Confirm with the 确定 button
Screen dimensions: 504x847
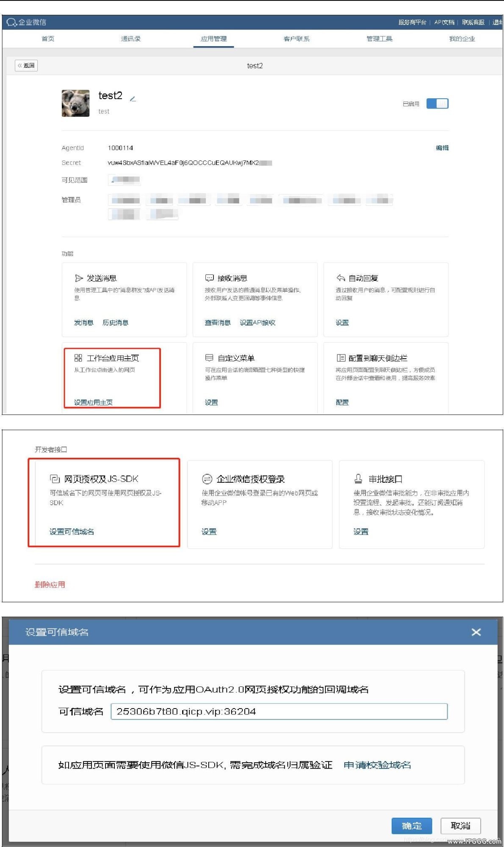[412, 826]
